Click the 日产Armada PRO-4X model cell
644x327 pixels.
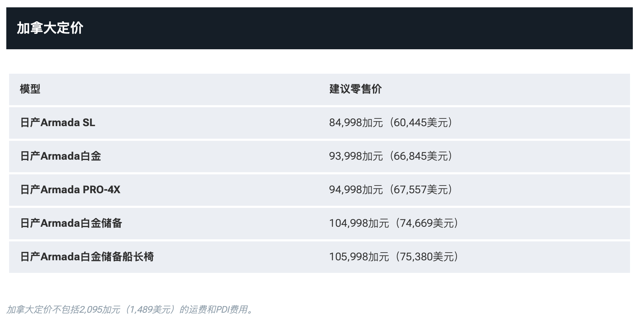(70, 190)
